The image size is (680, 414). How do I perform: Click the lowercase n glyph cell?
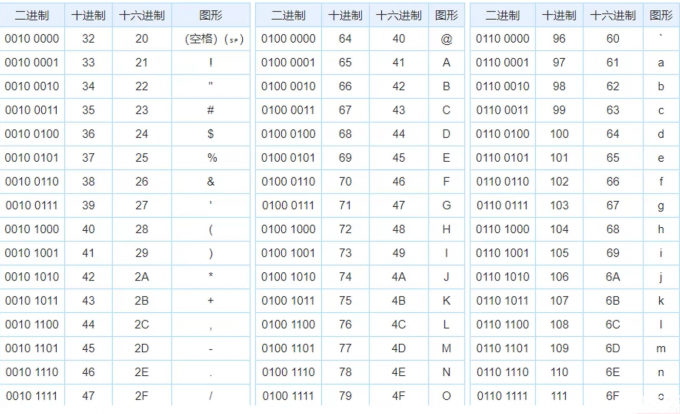click(661, 372)
